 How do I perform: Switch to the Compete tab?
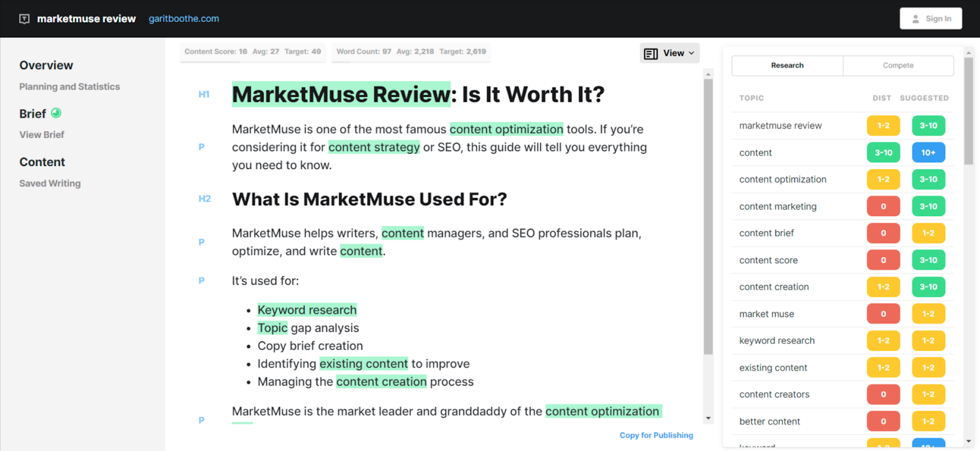898,65
